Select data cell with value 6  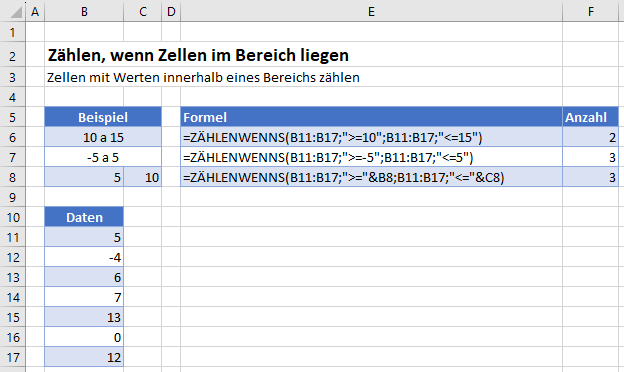84,277
